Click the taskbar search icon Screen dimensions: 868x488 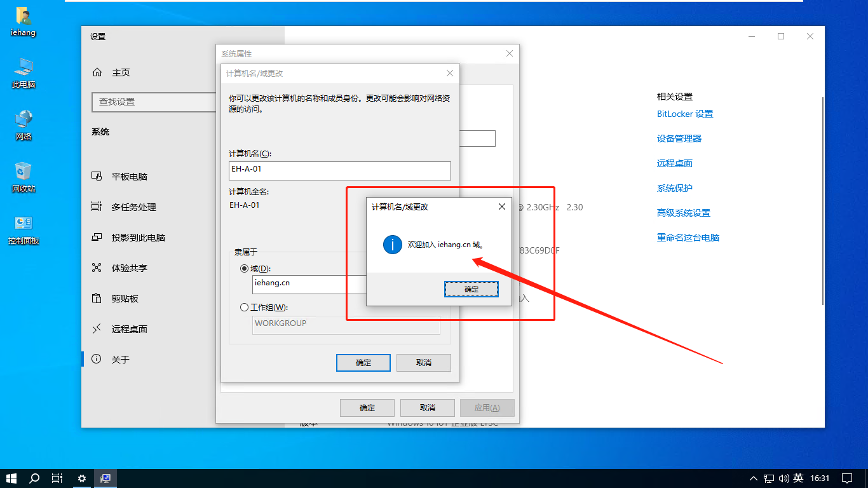click(34, 478)
